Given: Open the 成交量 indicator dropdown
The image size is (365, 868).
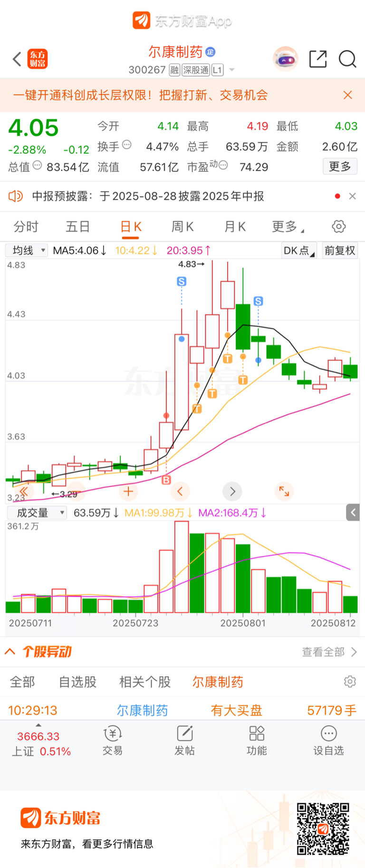Looking at the screenshot, I should coord(37,513).
